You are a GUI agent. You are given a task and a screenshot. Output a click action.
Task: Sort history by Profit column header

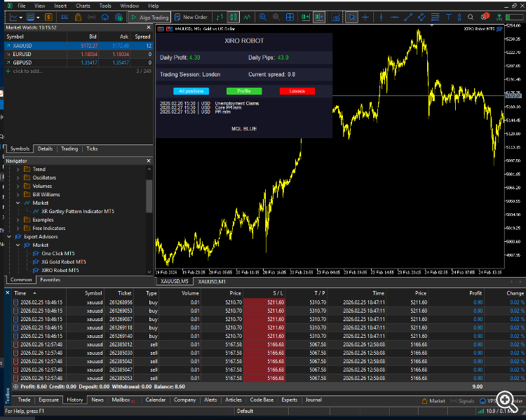[476, 293]
